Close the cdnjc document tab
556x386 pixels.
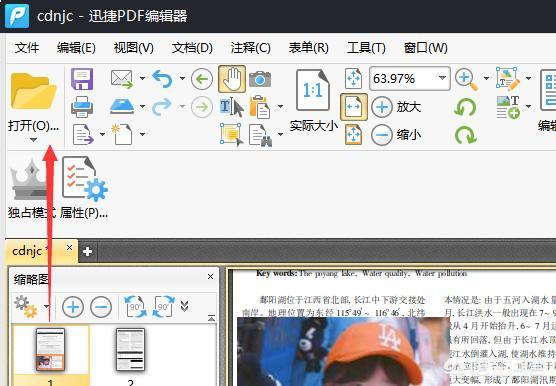(x=70, y=247)
